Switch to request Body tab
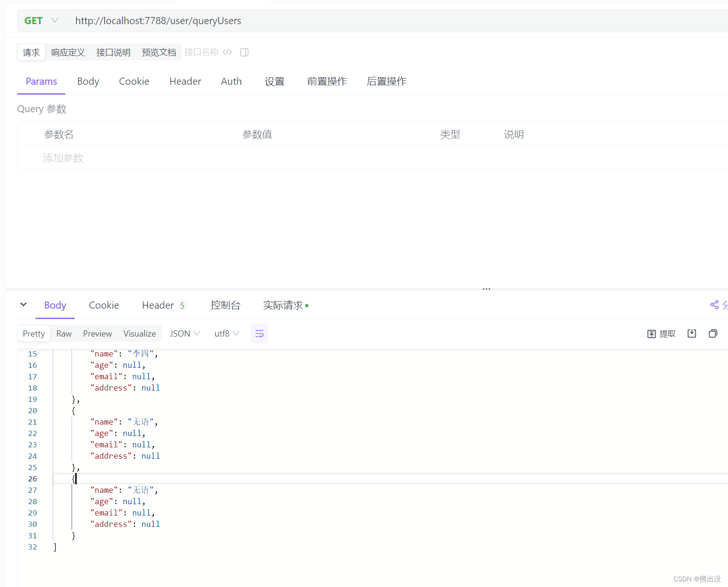Screen dimensions: 728x587 coord(88,81)
